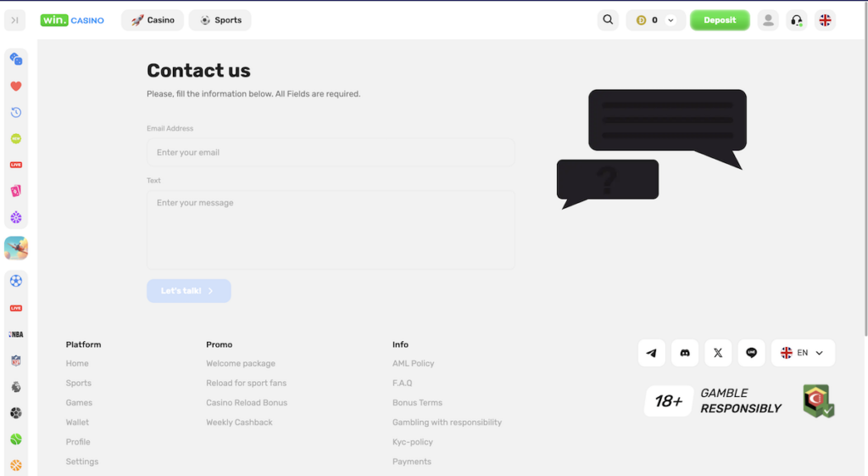This screenshot has width=868, height=476.
Task: Focus the Enter your message text area
Action: (331, 230)
